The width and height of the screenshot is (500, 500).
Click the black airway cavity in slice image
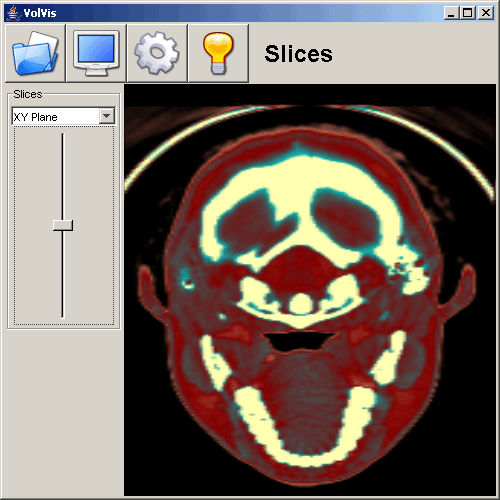299,341
